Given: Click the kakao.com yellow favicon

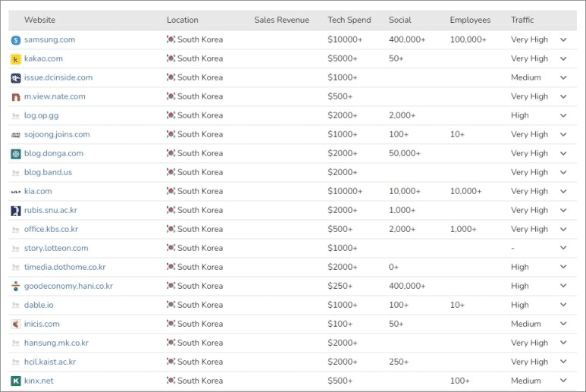Looking at the screenshot, I should coord(16,59).
